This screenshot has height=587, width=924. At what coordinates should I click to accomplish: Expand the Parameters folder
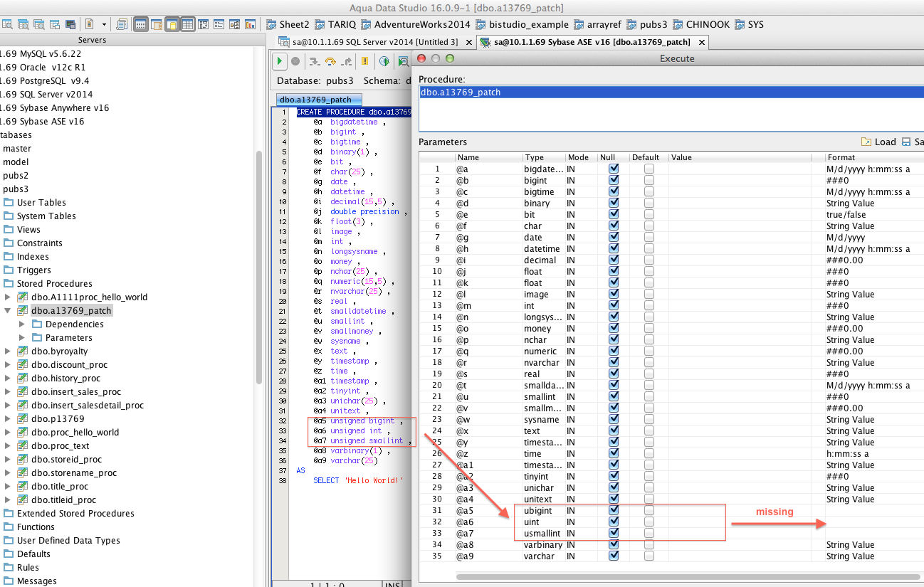(x=22, y=338)
